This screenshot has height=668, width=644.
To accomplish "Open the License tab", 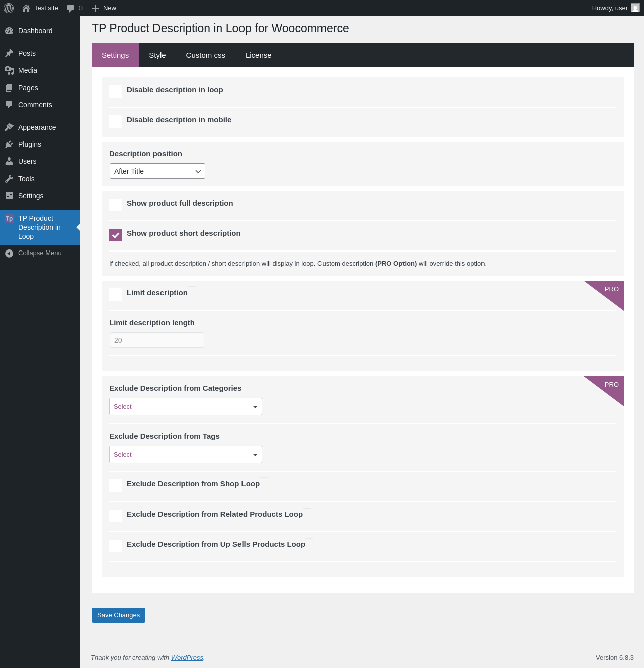I will (x=259, y=55).
